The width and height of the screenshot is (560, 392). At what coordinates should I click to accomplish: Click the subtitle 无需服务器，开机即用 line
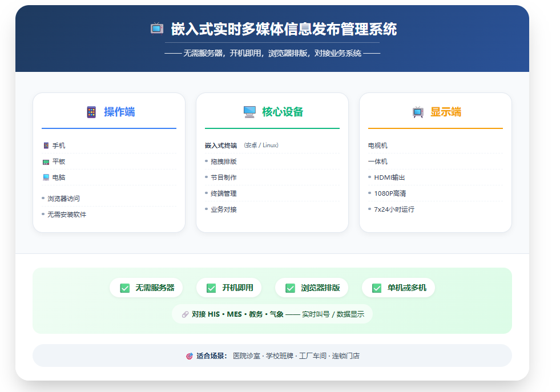(x=272, y=53)
